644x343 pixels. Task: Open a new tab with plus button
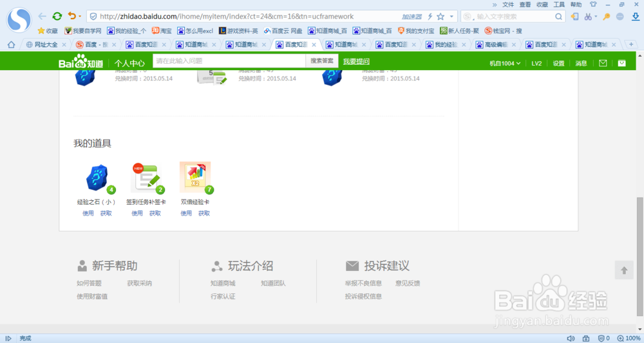point(631,44)
